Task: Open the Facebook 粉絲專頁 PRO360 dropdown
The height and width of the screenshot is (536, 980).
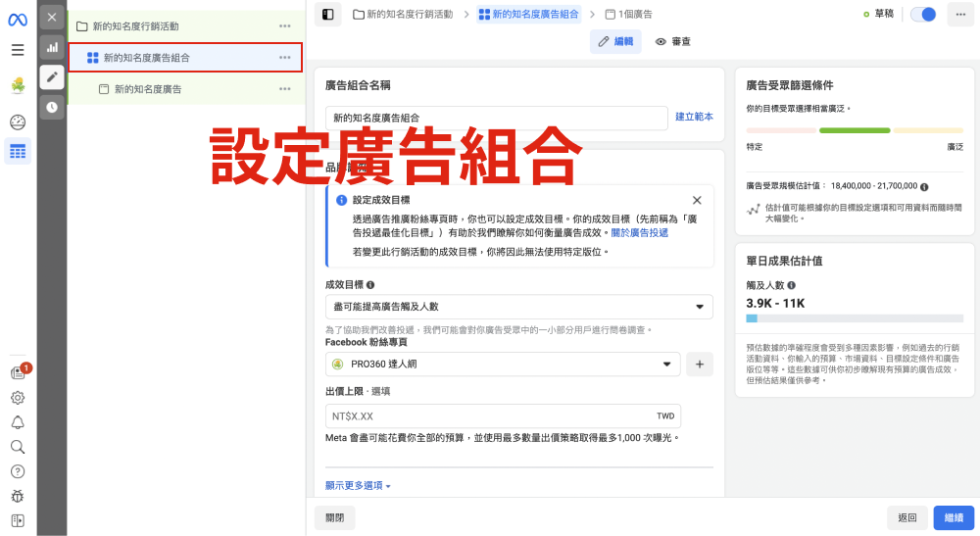Action: click(502, 364)
